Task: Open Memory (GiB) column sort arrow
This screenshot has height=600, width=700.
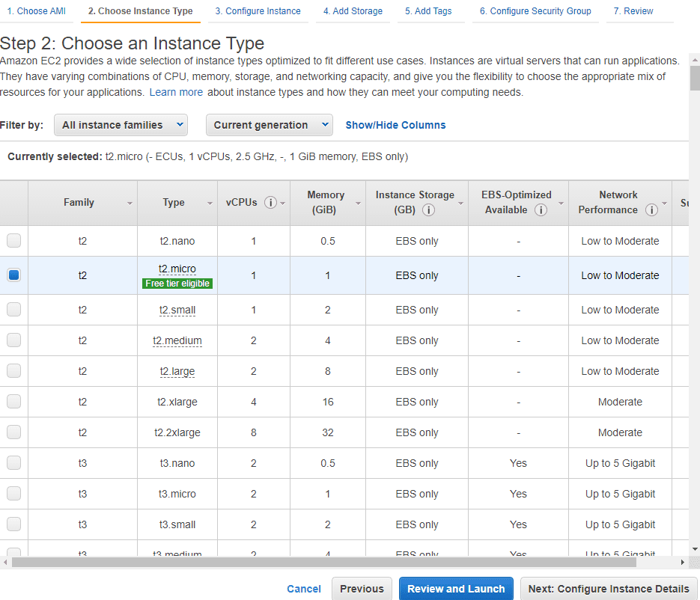Action: [x=358, y=203]
